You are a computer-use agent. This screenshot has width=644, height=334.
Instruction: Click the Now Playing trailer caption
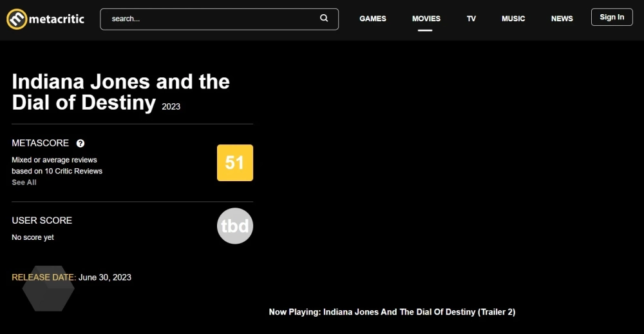tap(392, 312)
